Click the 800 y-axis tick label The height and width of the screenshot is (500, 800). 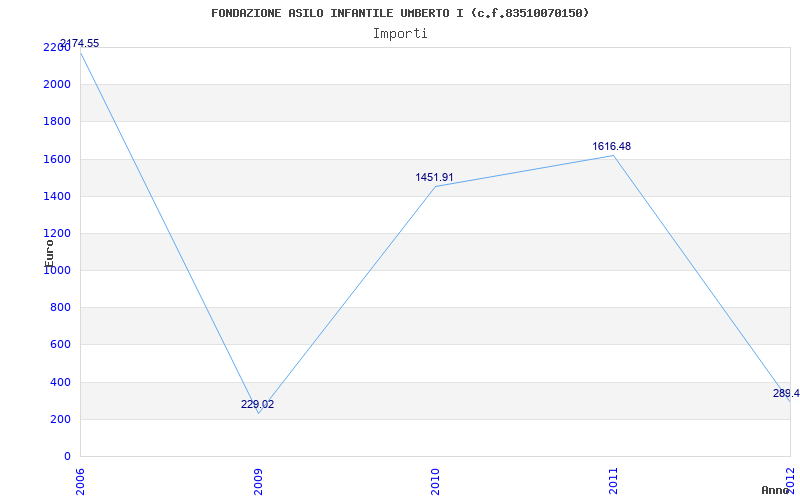[x=60, y=308]
